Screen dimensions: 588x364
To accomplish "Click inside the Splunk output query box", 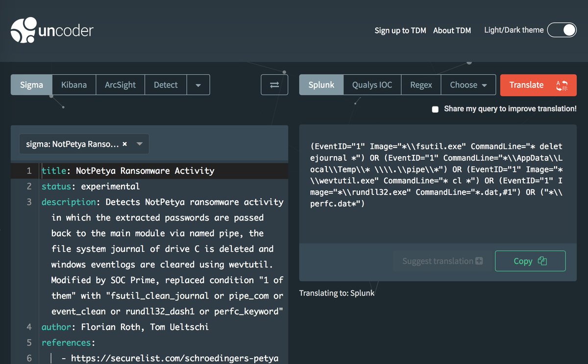I will (438, 184).
